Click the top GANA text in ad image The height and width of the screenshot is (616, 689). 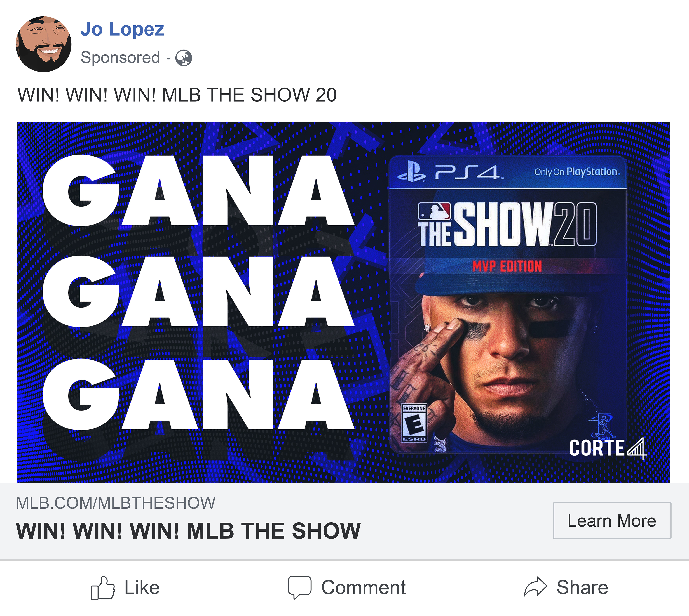[198, 191]
